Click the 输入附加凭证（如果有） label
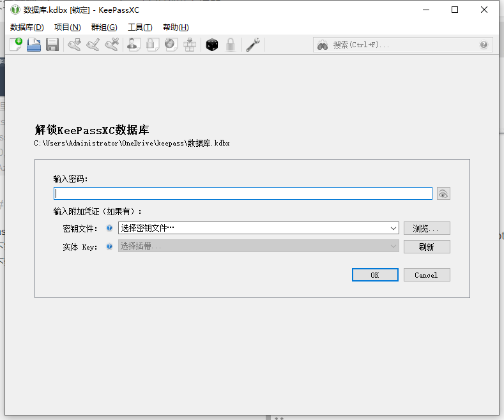 (97, 211)
